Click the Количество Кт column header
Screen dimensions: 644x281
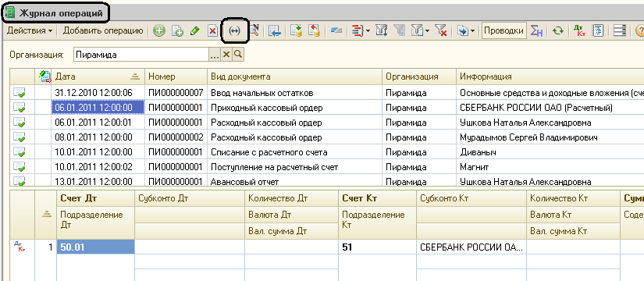[573, 198]
